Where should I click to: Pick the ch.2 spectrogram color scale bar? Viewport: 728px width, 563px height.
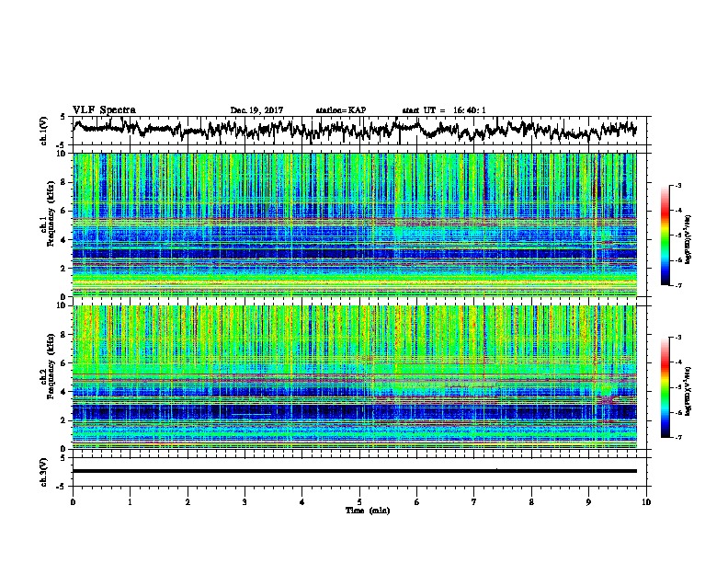665,387
